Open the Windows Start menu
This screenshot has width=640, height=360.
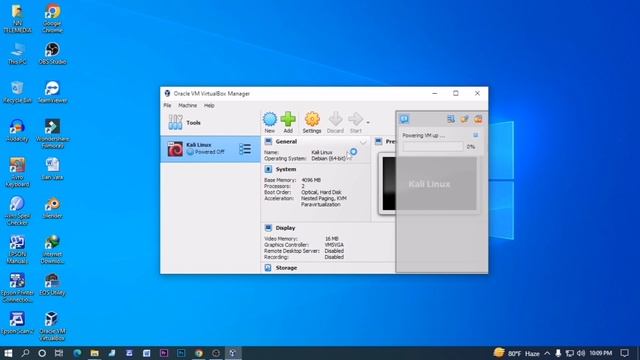click(x=8, y=353)
